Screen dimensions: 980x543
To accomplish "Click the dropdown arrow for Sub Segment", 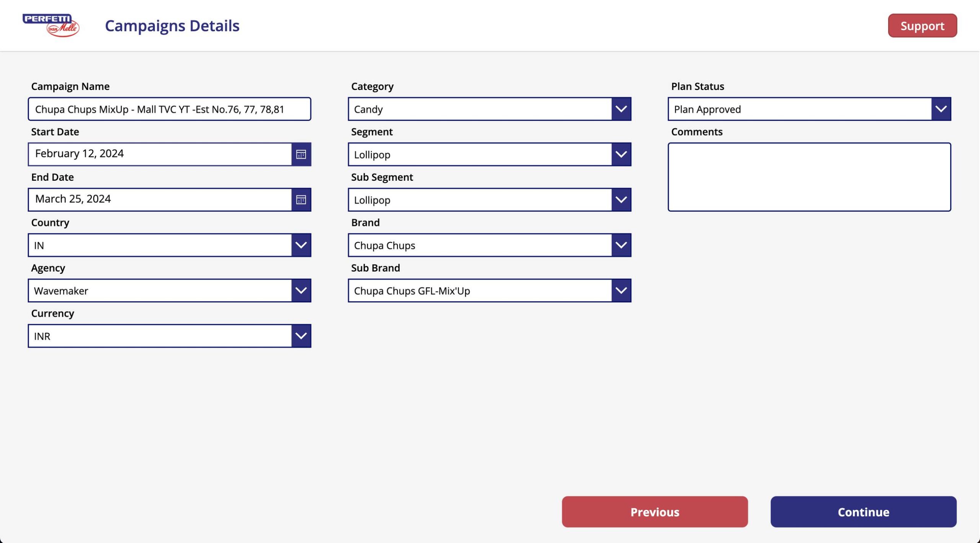I will pyautogui.click(x=621, y=199).
